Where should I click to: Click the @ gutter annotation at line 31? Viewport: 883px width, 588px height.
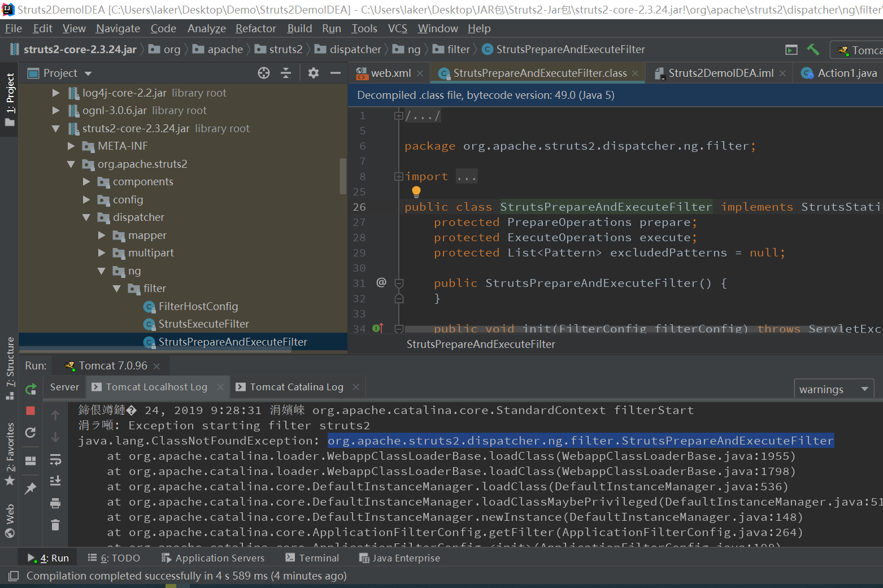click(381, 282)
